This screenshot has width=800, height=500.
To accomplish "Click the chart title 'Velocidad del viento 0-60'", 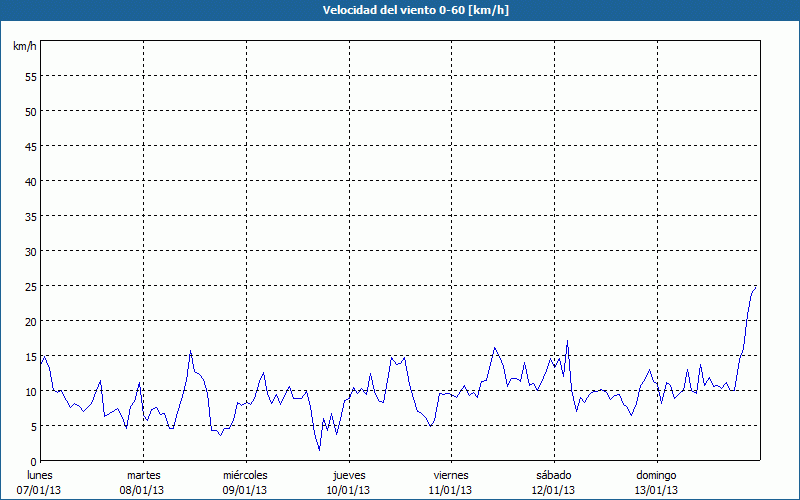I will click(x=399, y=10).
